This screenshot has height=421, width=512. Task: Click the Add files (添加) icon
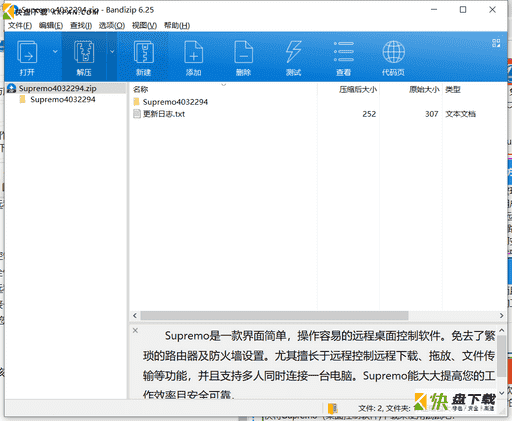194,52
